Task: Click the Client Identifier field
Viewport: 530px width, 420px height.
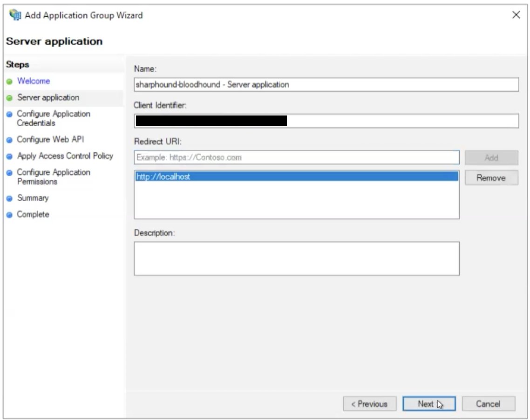Action: point(326,121)
